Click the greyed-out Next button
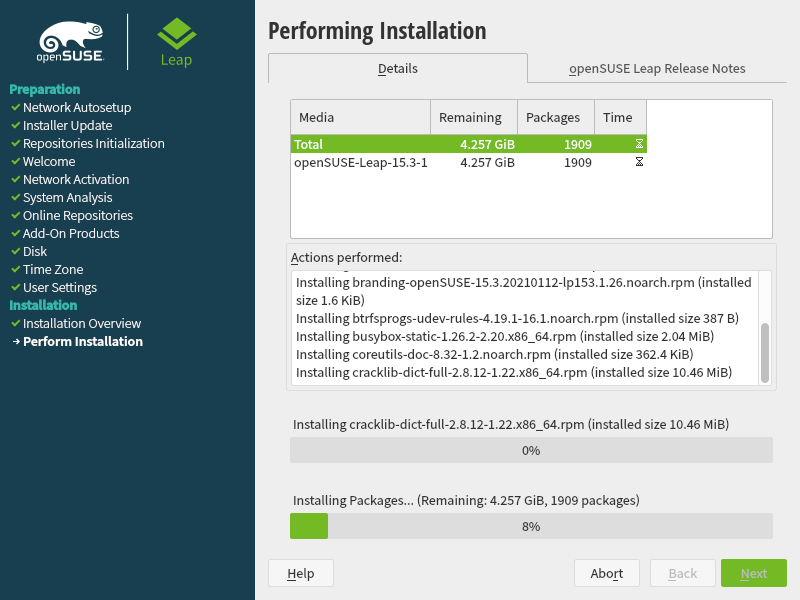The image size is (800, 600). tap(753, 573)
